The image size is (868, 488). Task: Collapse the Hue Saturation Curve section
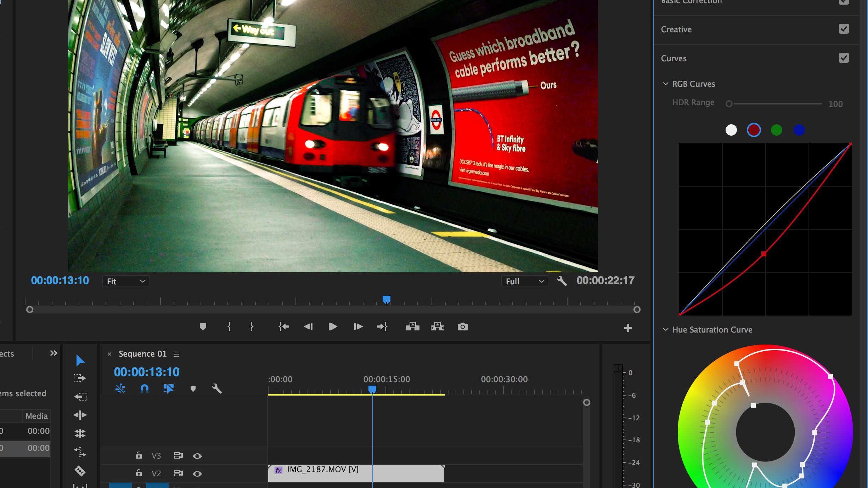point(665,329)
